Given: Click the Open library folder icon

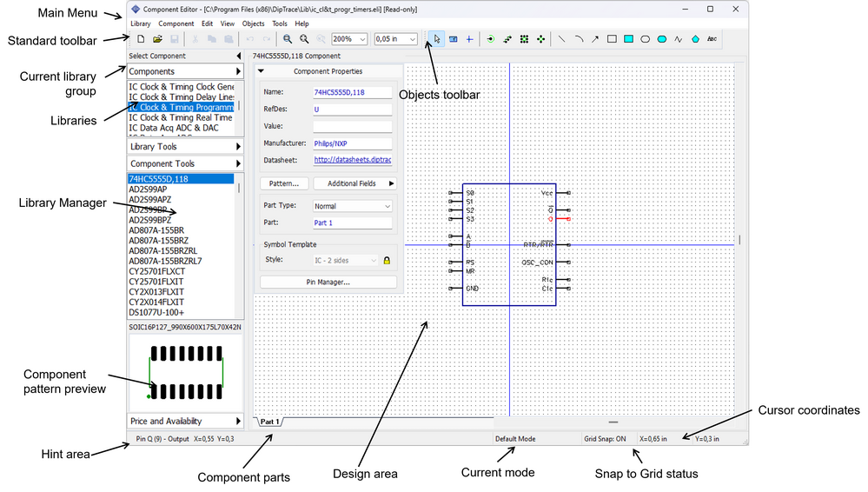Looking at the screenshot, I should [x=158, y=39].
